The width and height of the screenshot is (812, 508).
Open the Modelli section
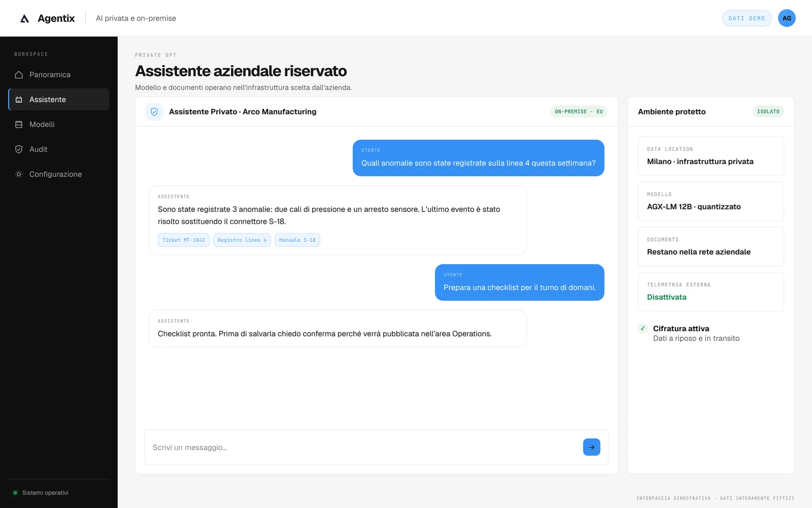pos(59,124)
